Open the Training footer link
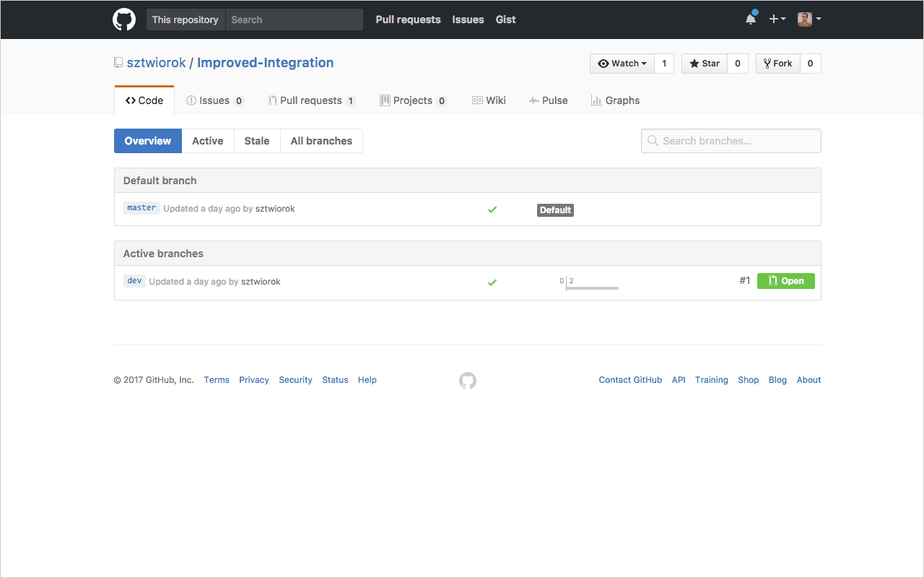 point(712,380)
